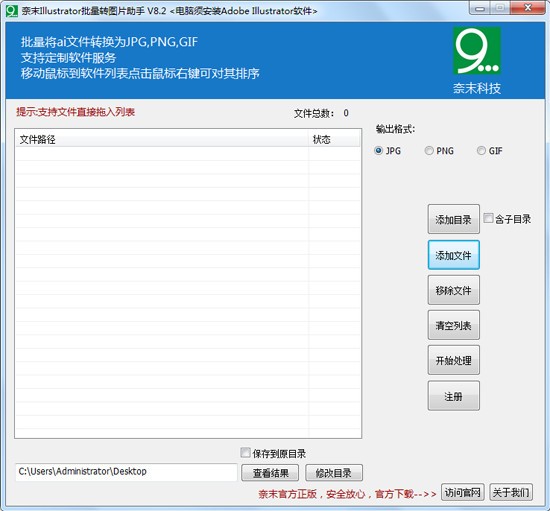Click the 添加目录 button
The image size is (550, 511).
454,219
